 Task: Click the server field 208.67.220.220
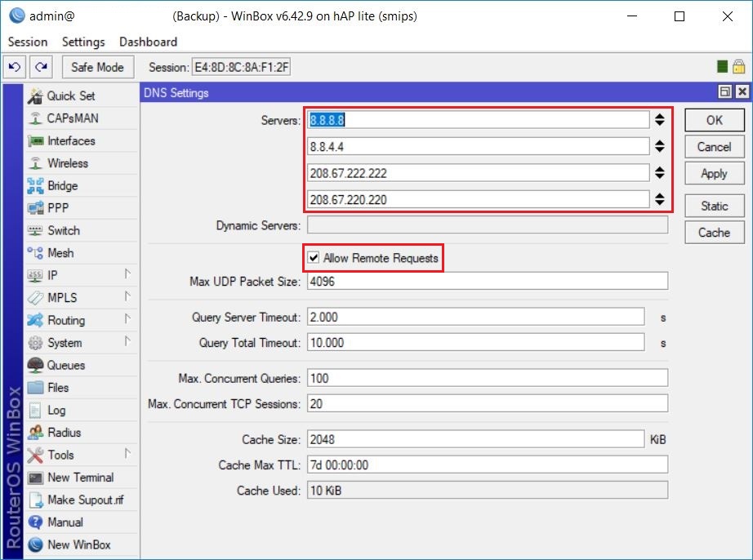[479, 199]
